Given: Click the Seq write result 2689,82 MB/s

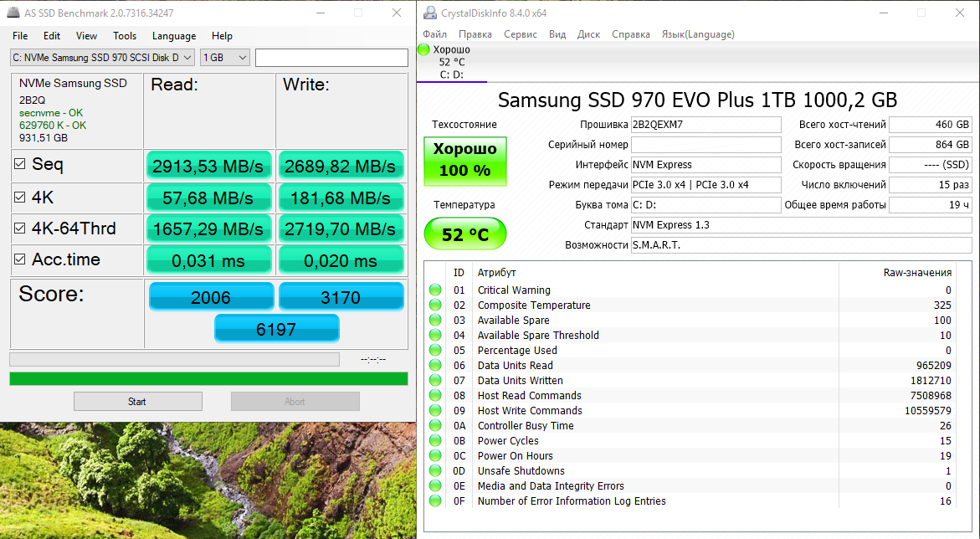Looking at the screenshot, I should point(341,166).
